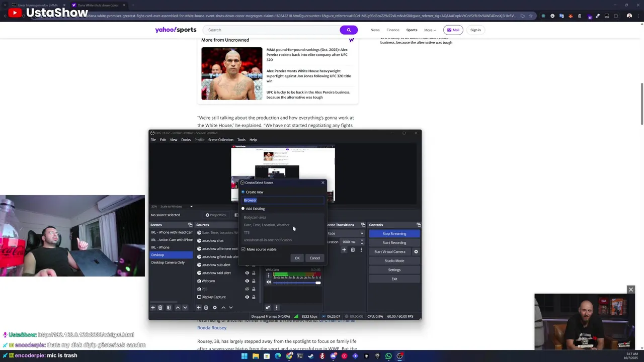The width and height of the screenshot is (644, 362).
Task: Unlock the Display Capture source lock icon
Action: pos(254,297)
